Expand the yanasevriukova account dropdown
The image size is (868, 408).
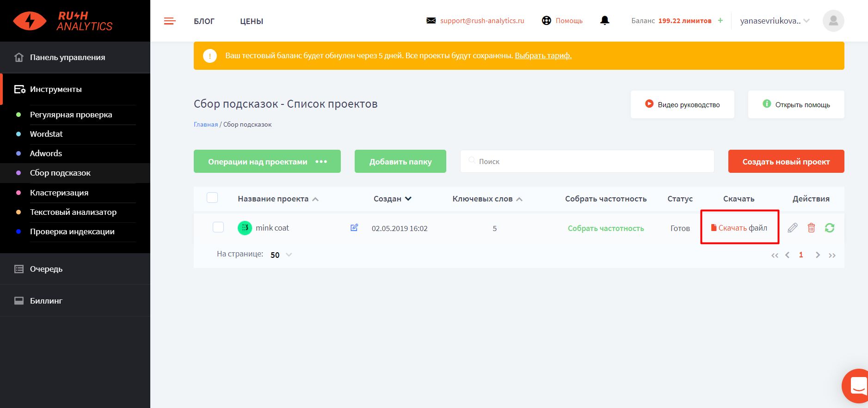(775, 21)
